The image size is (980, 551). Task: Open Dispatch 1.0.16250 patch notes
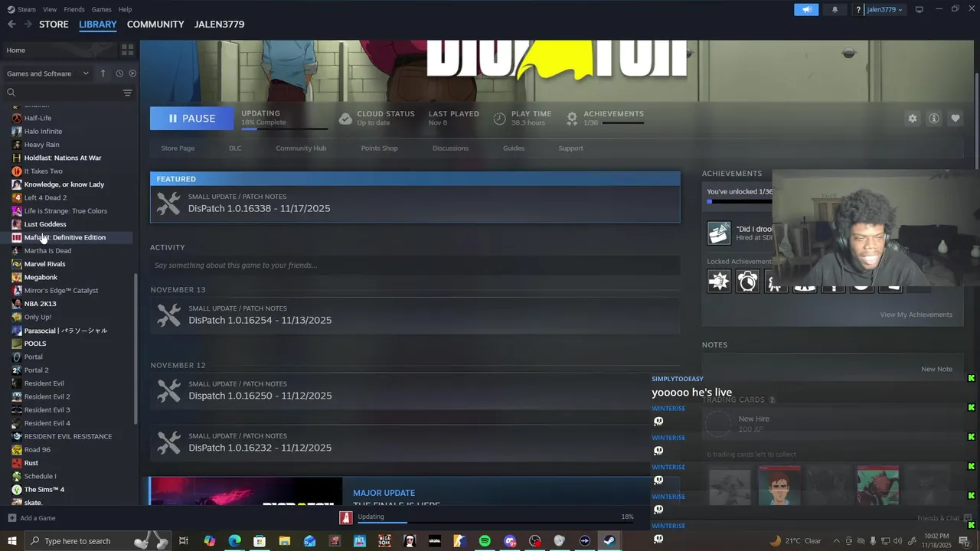(x=415, y=391)
